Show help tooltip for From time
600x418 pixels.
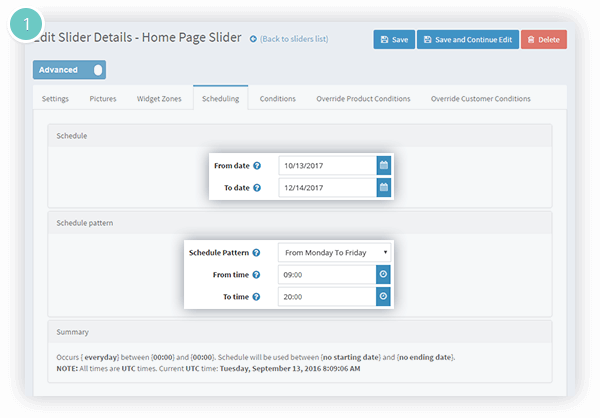(256, 275)
